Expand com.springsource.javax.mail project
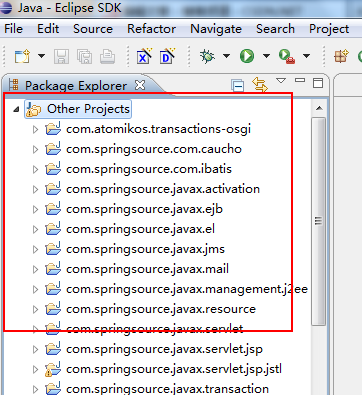The height and width of the screenshot is (395, 362). pyautogui.click(x=35, y=269)
